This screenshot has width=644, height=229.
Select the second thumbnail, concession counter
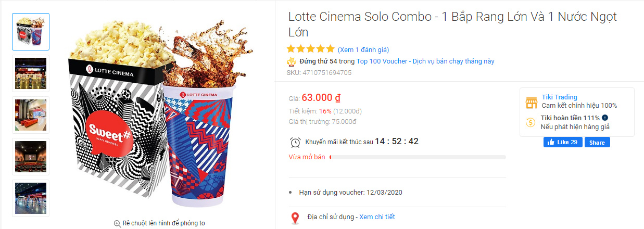(x=31, y=73)
